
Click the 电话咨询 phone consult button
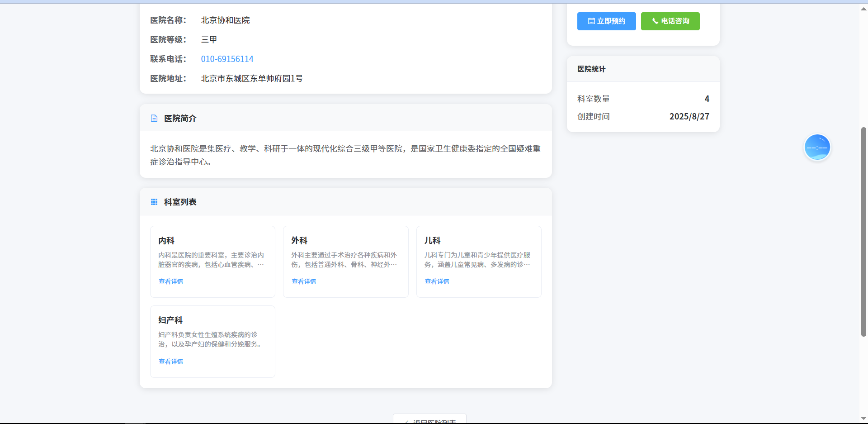670,21
